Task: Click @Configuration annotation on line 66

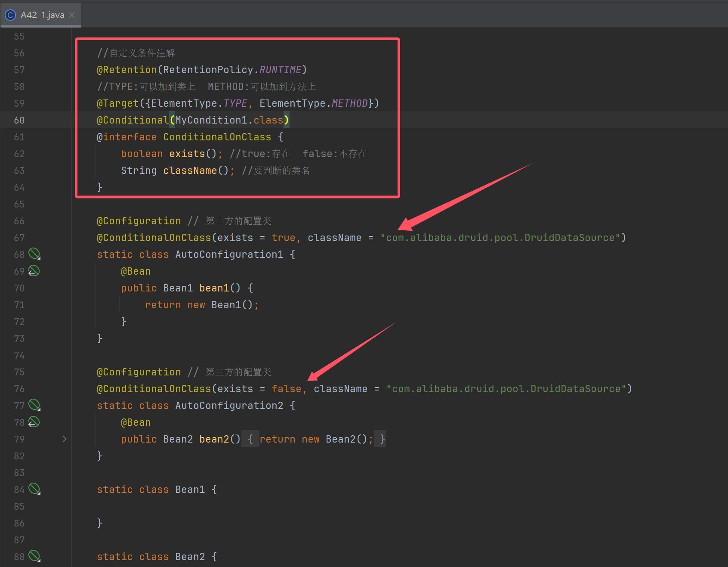Action: pos(139,221)
